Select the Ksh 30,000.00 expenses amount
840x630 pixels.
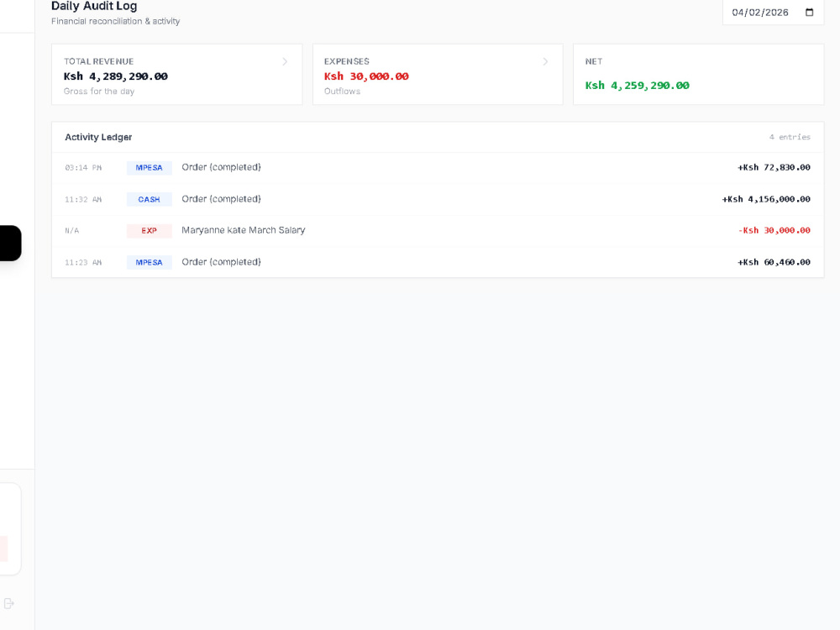(x=366, y=76)
